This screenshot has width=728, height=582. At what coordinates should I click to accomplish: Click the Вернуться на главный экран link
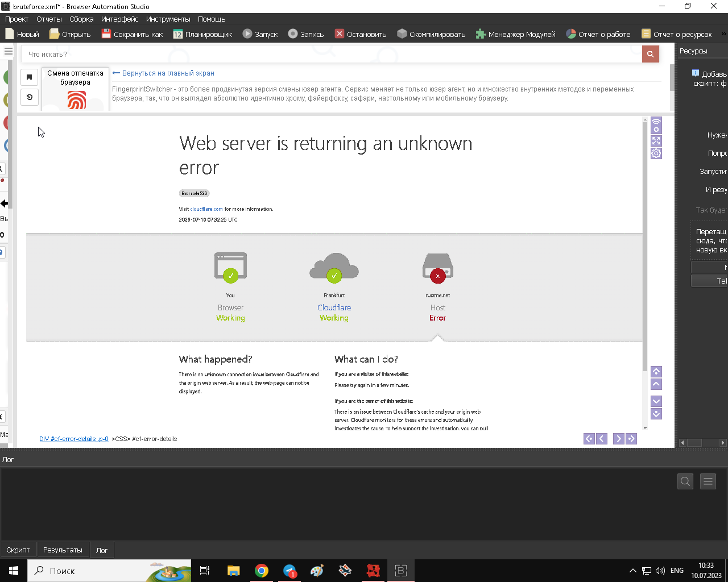point(164,73)
